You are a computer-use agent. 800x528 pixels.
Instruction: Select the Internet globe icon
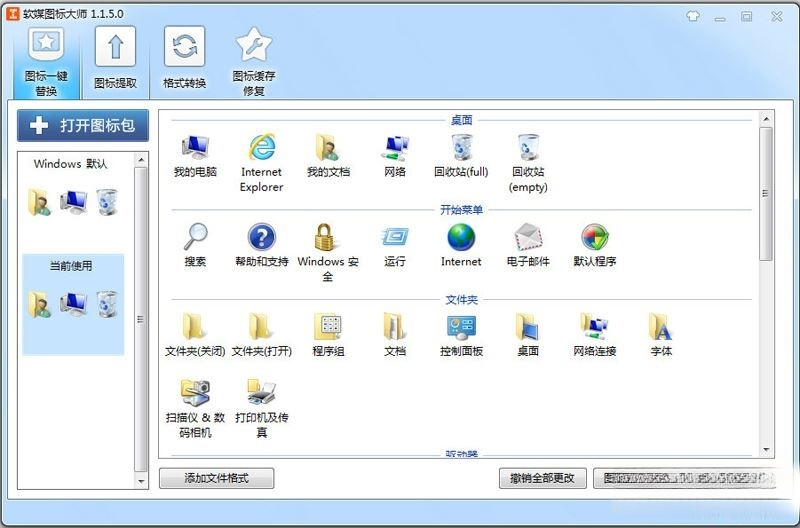(x=461, y=245)
